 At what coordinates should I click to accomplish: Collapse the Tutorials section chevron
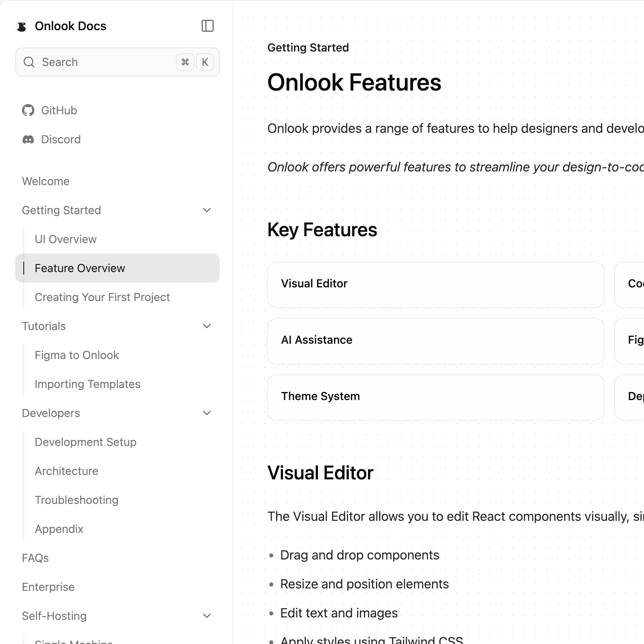coord(207,326)
